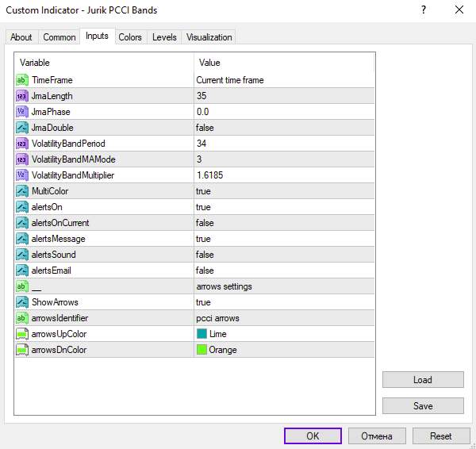Confirm settings with the OK button
Image resolution: width=476 pixels, height=449 pixels.
pos(312,436)
